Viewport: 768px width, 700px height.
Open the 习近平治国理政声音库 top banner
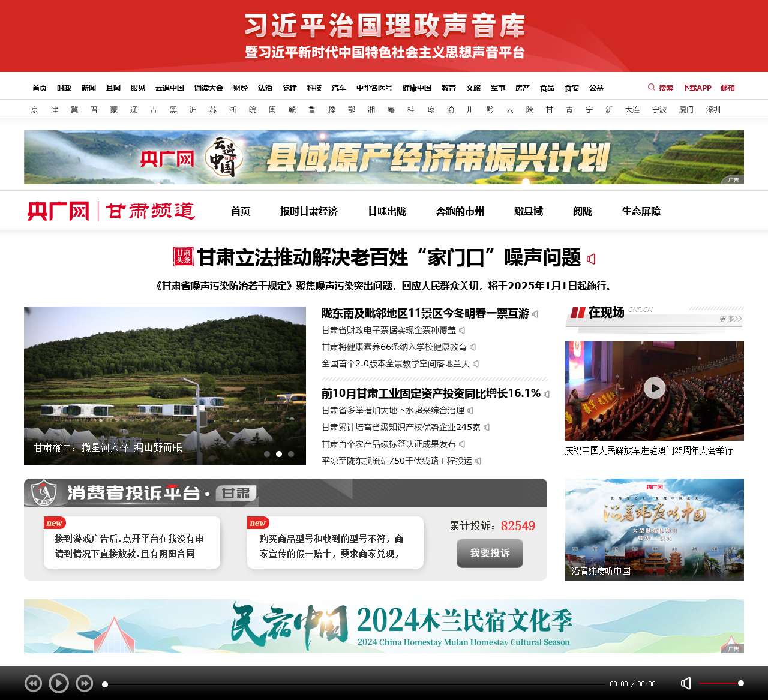pyautogui.click(x=384, y=36)
